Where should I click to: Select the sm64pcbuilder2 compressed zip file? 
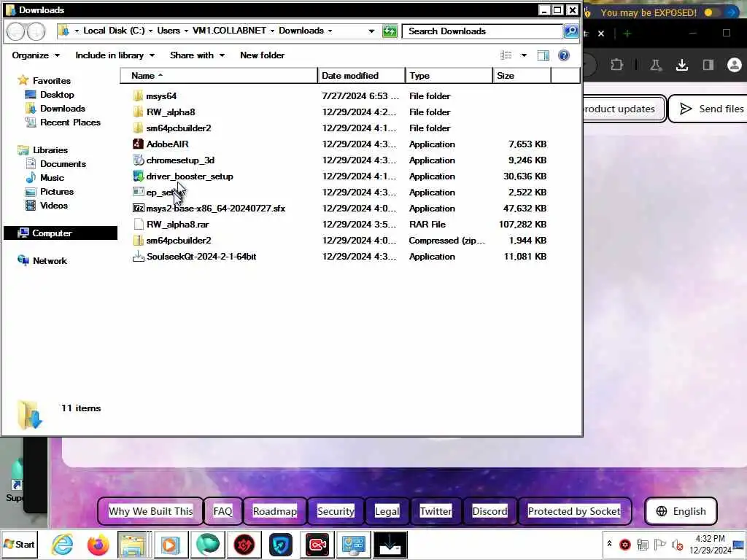171,240
